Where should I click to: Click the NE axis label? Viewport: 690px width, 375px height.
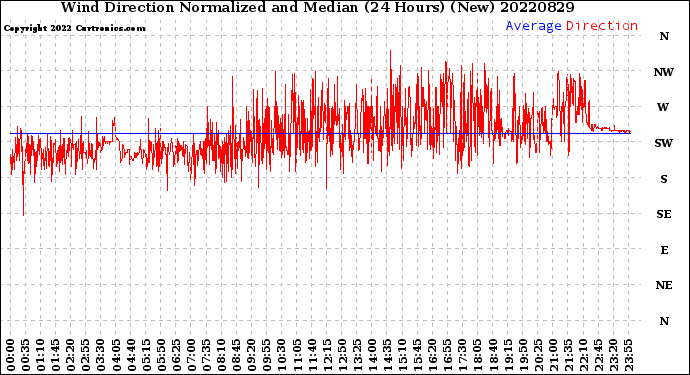pyautogui.click(x=664, y=286)
